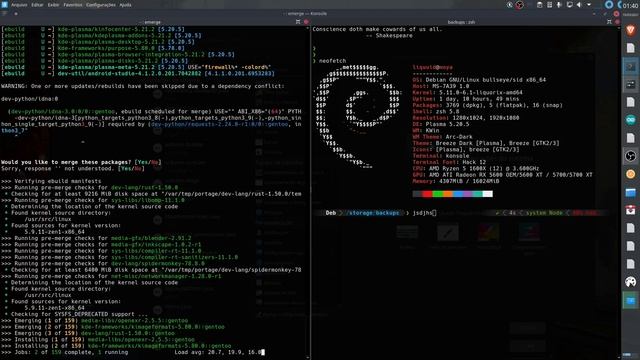Open the clipboard tray icon
Screen dimensions: 640x360
click(x=540, y=5)
